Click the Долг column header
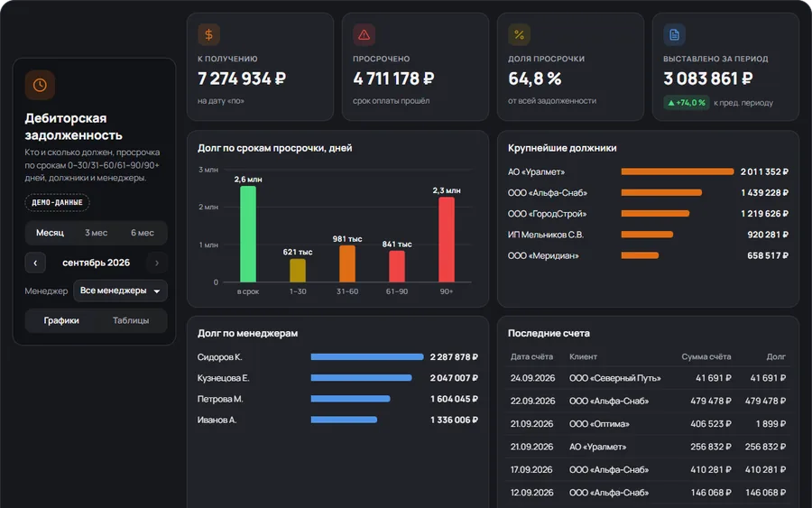Image resolution: width=812 pixels, height=508 pixels. (776, 356)
